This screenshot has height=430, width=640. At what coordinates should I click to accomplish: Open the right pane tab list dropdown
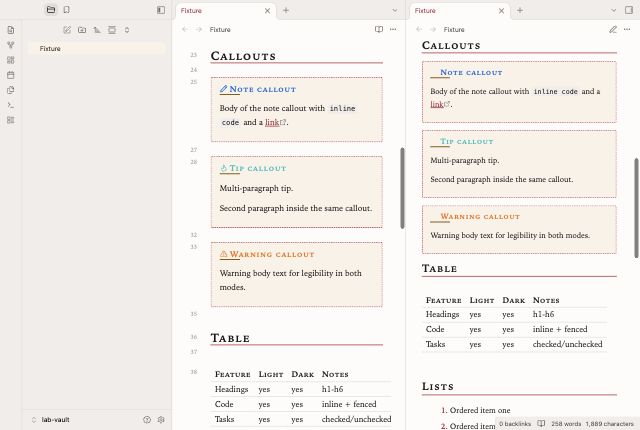(x=613, y=10)
